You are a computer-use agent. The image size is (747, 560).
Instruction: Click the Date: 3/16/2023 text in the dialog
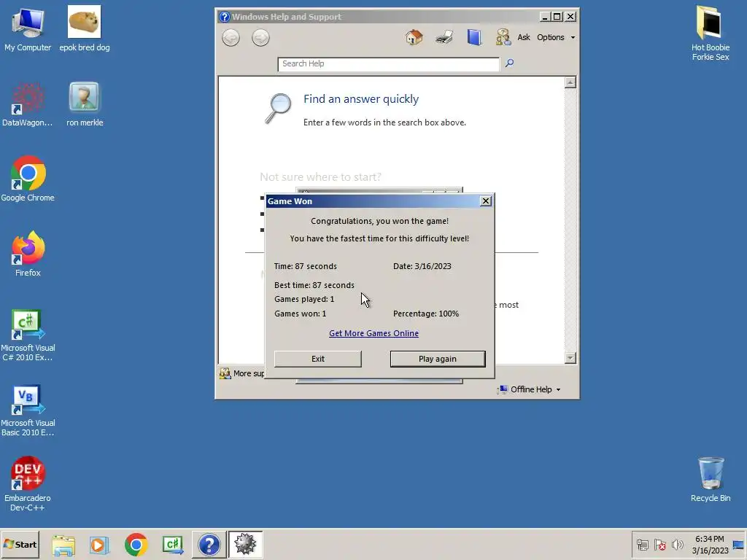coord(422,266)
